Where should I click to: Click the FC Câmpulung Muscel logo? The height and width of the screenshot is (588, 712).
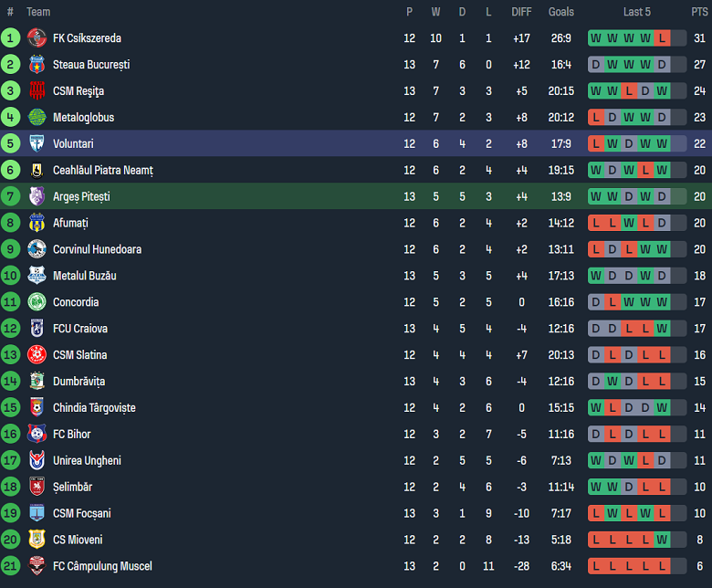coord(37,566)
